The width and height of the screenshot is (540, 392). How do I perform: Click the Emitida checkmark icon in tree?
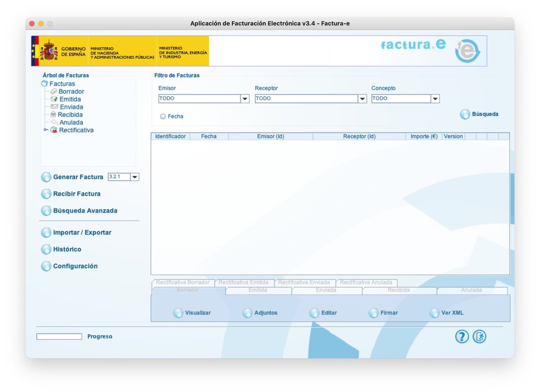click(54, 99)
